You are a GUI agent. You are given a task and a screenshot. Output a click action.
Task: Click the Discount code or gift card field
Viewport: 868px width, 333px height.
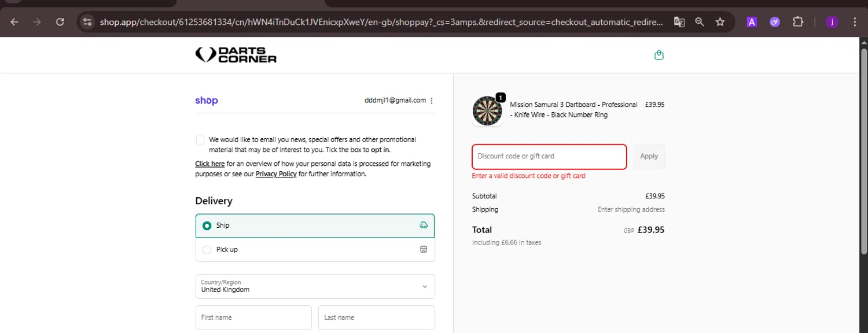549,157
